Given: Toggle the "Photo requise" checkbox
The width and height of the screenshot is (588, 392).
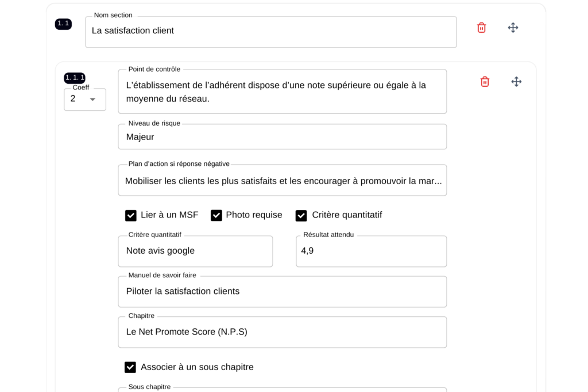Looking at the screenshot, I should (216, 215).
